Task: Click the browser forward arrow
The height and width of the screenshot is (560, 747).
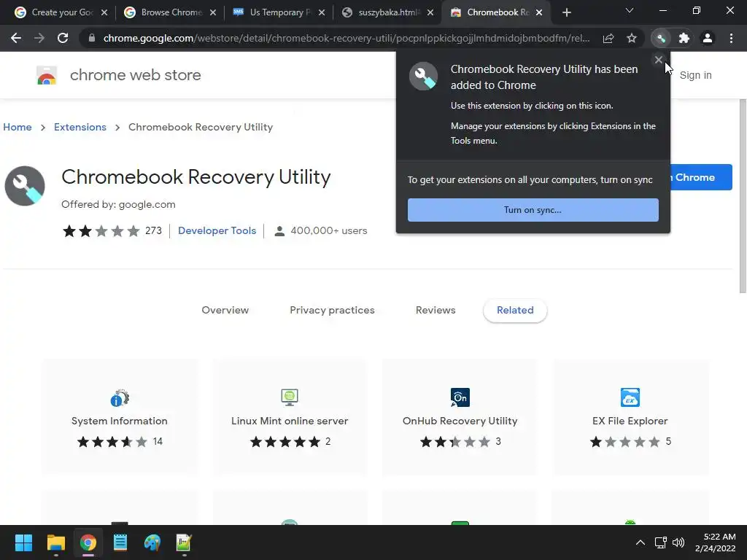Action: tap(39, 38)
